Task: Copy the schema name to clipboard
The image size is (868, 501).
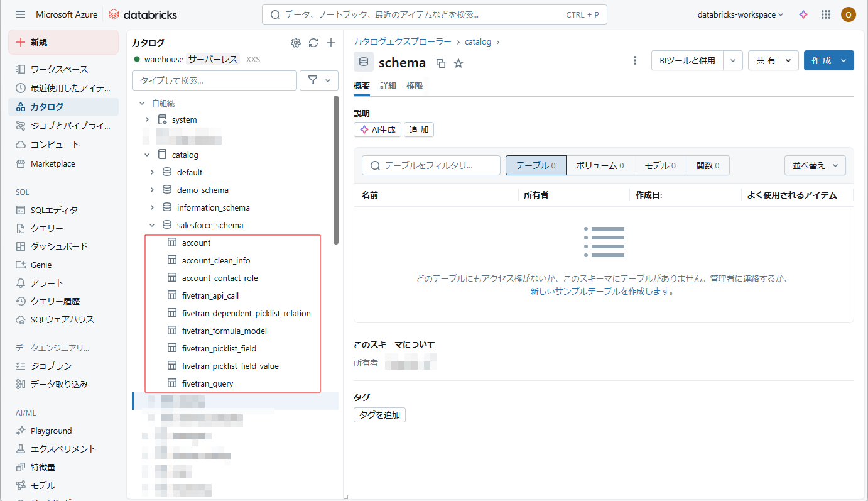Action: 441,63
